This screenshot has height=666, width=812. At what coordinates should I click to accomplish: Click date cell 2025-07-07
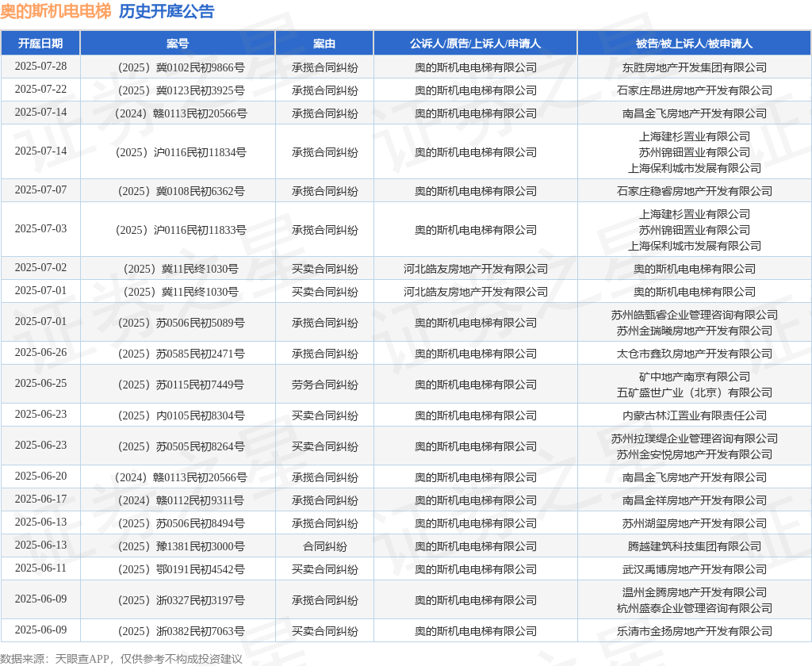pyautogui.click(x=40, y=190)
